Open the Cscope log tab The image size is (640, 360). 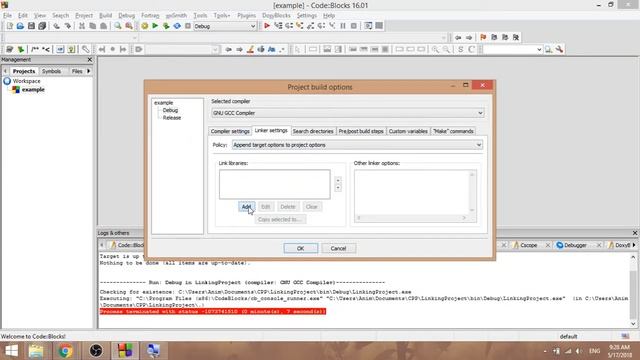coord(529,245)
